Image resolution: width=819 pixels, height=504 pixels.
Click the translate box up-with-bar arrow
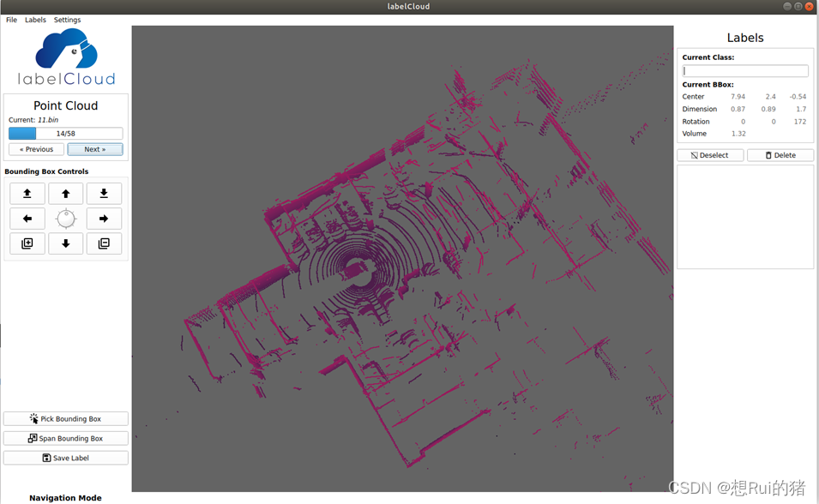tap(27, 194)
